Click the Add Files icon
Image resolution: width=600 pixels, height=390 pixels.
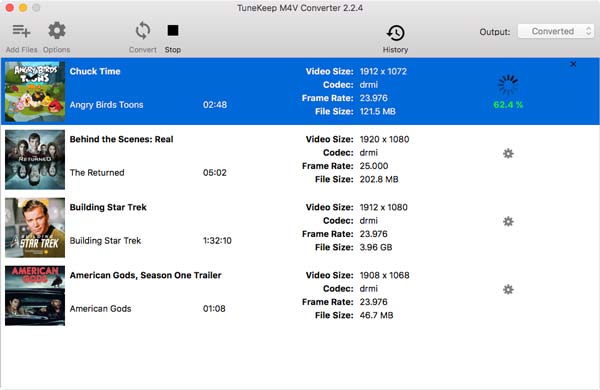tap(21, 31)
